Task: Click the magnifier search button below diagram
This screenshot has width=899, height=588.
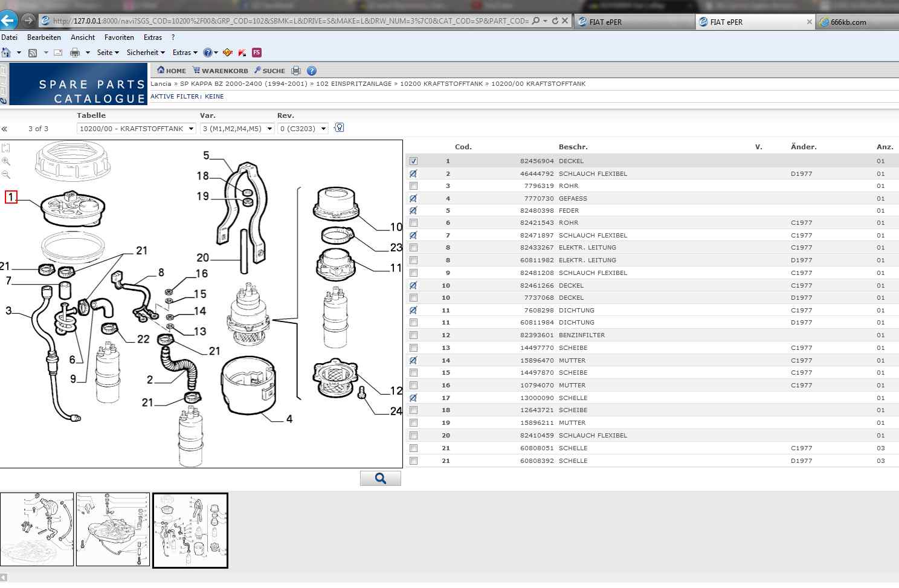Action: (381, 479)
